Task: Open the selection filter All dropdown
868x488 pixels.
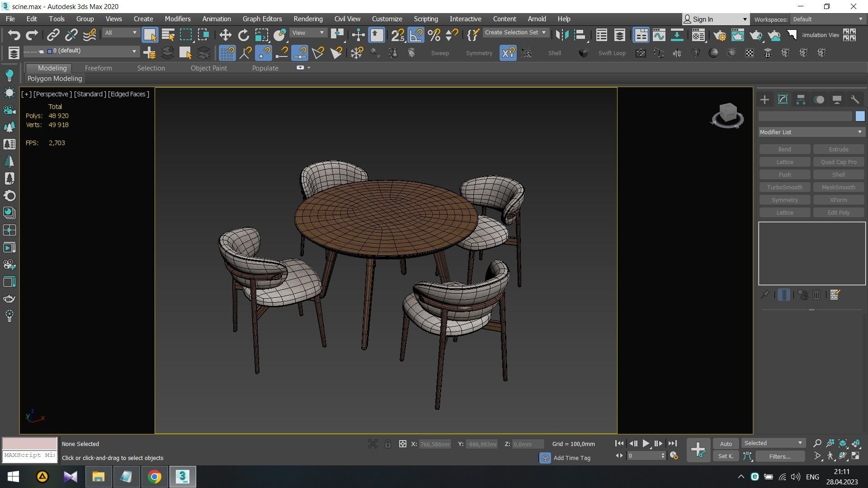Action: (x=120, y=33)
